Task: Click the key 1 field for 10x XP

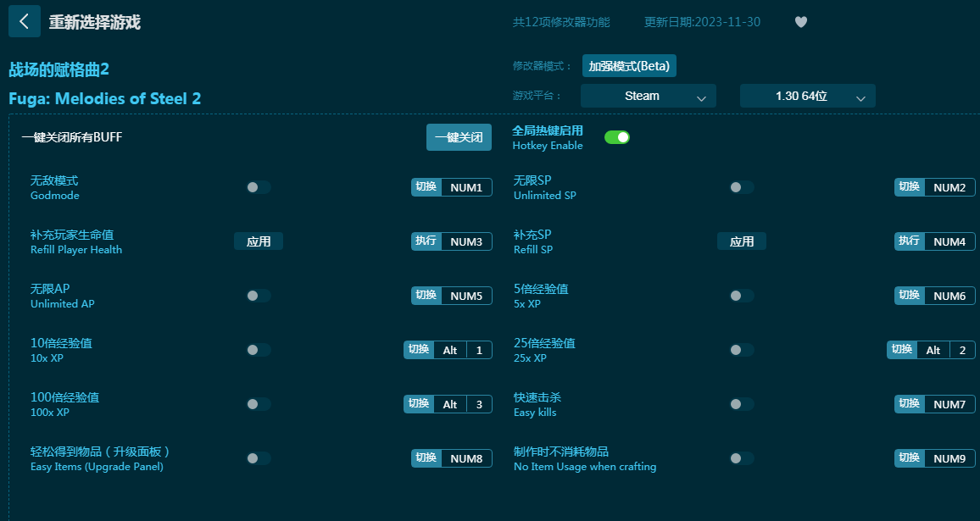Action: 479,350
